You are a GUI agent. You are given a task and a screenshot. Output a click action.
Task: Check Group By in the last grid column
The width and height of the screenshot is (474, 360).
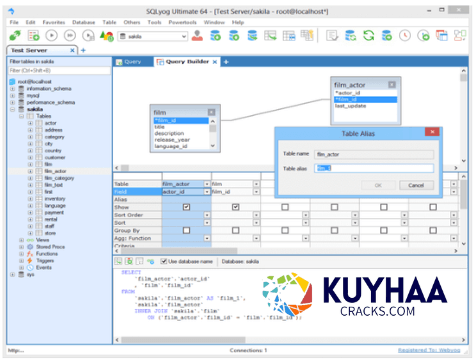tap(433, 230)
